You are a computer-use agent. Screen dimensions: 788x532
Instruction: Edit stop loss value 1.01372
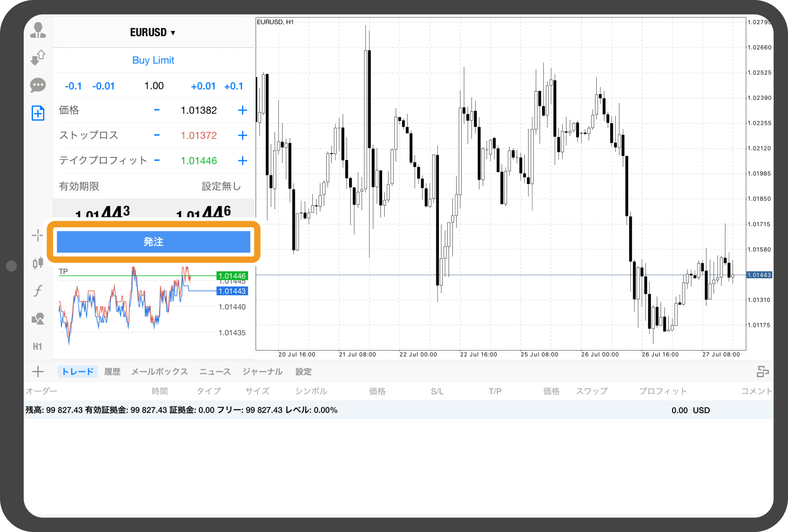tap(199, 136)
